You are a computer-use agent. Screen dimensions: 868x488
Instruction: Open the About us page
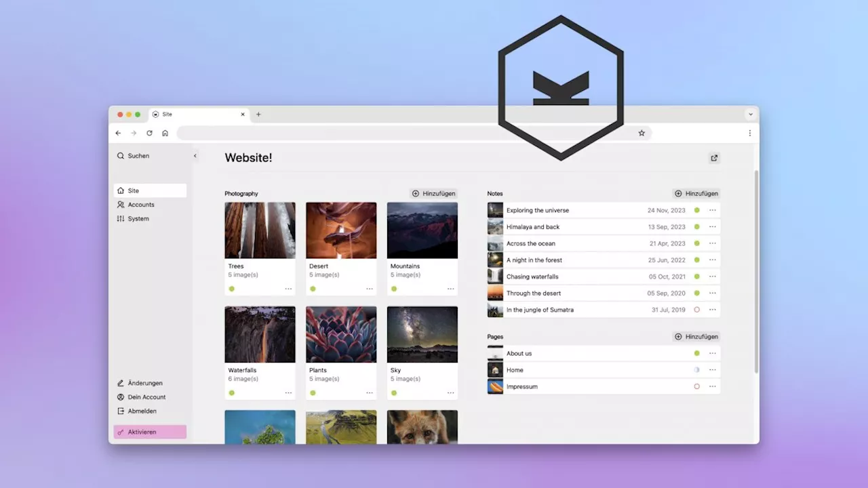point(604,353)
